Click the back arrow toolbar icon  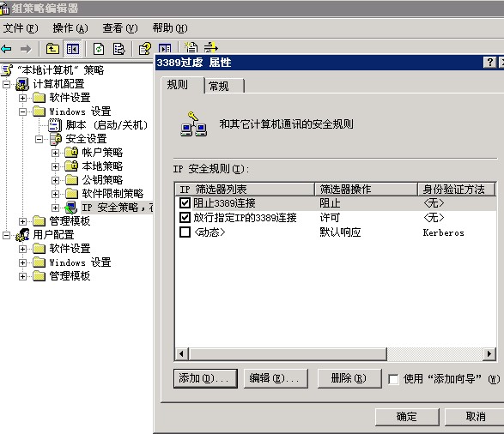point(6,49)
